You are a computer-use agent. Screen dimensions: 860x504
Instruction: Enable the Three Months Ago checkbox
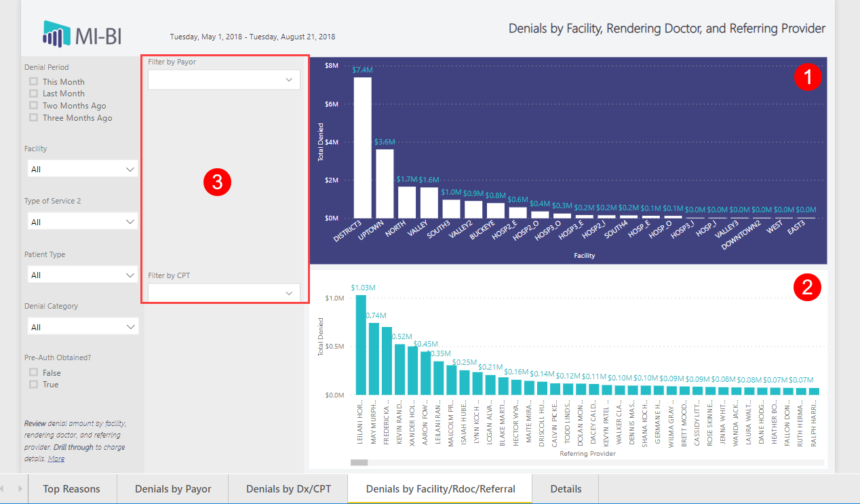tap(33, 118)
